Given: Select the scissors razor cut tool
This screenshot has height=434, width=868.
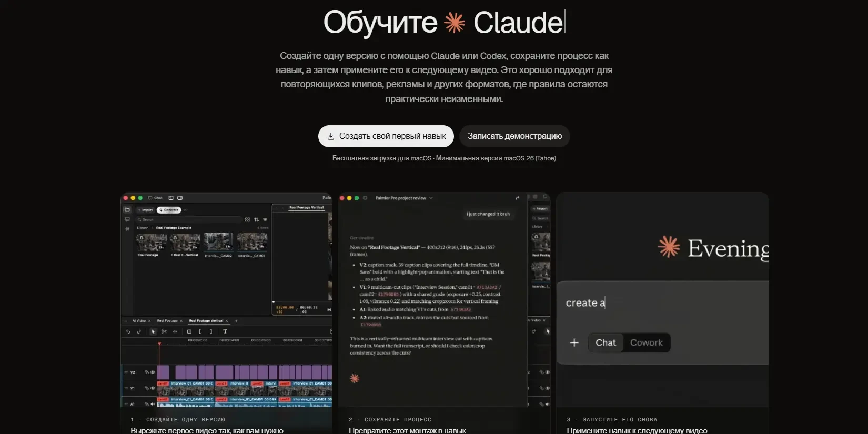Looking at the screenshot, I should coord(164,332).
